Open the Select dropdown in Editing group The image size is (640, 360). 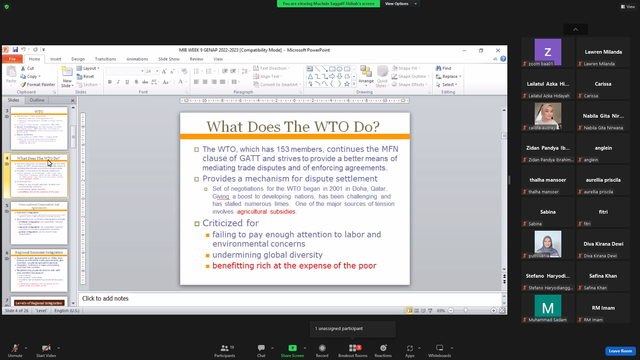447,84
